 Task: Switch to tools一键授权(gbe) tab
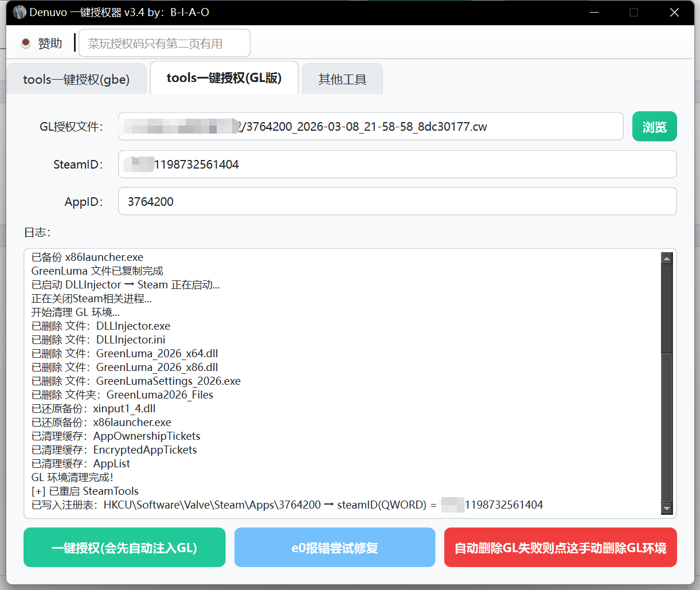[76, 80]
